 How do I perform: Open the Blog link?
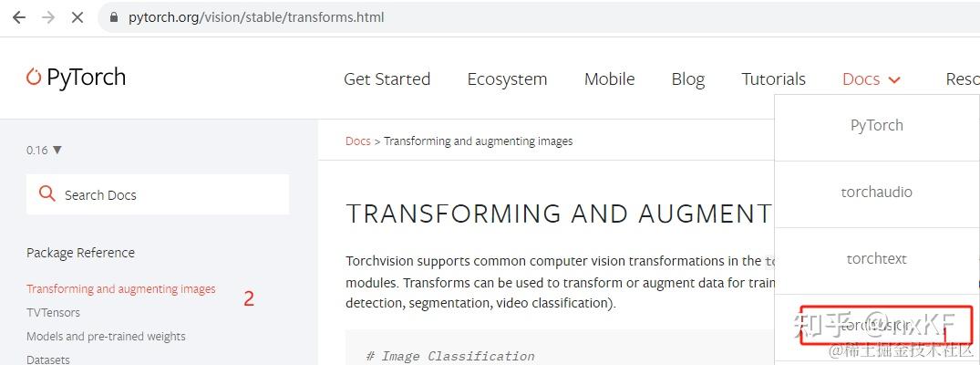click(x=687, y=79)
